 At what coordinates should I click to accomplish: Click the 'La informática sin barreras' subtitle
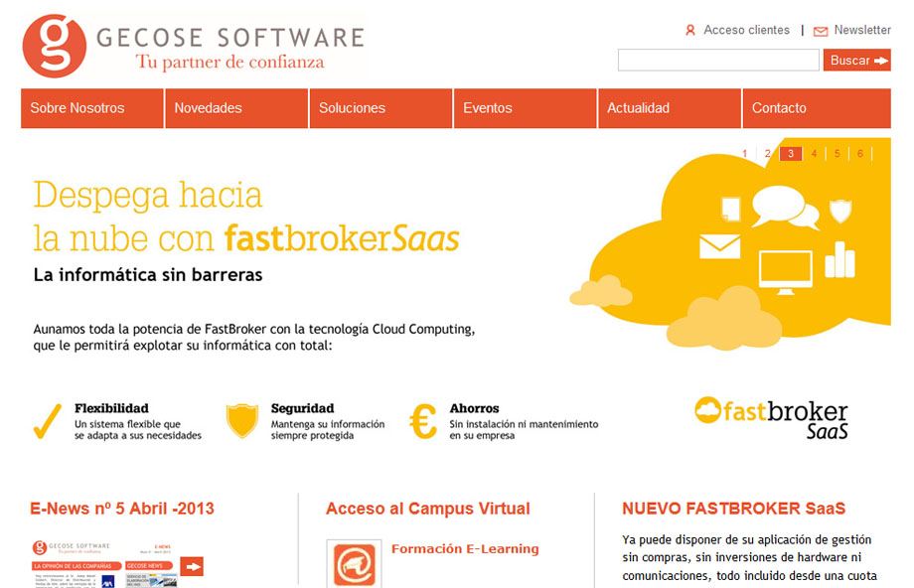(x=148, y=274)
